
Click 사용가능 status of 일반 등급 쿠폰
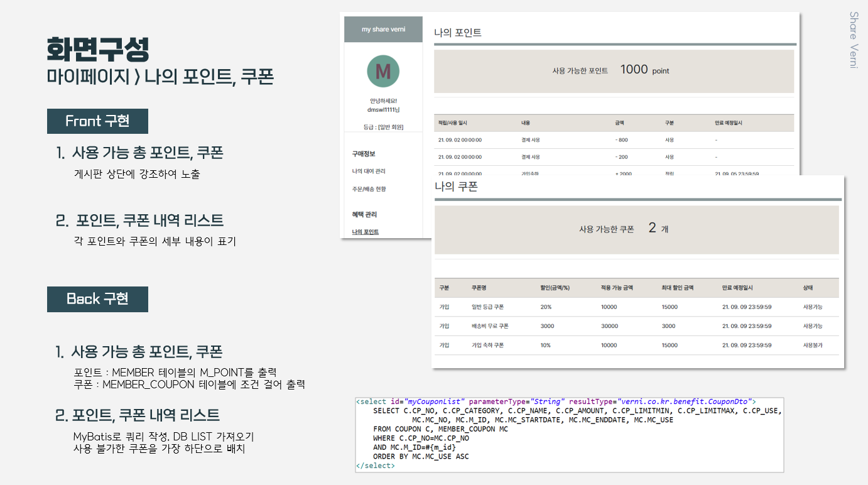click(813, 307)
